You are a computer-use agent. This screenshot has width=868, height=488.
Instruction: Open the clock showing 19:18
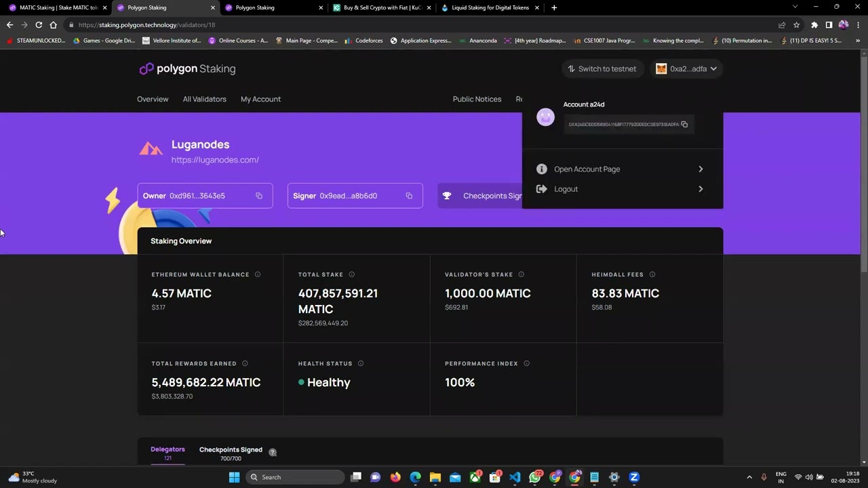pos(846,477)
